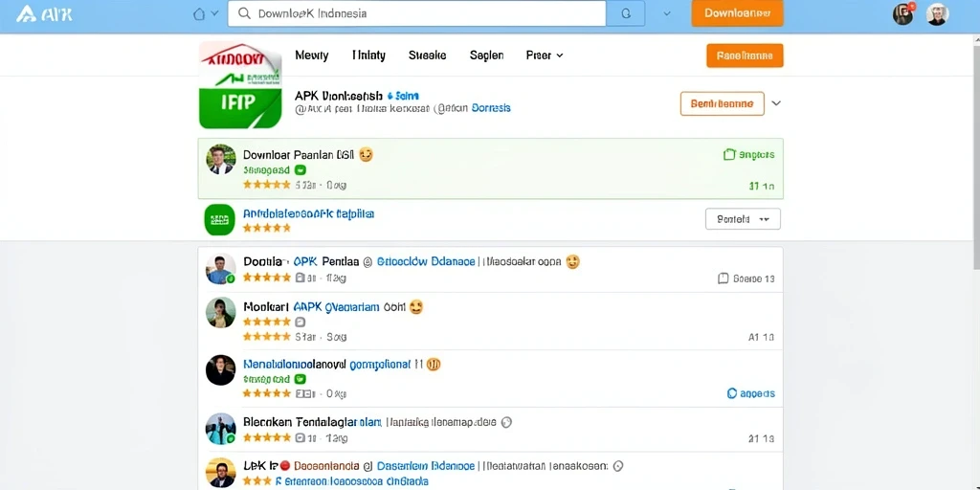Open the first user avatar at top right
Image resolution: width=980 pixels, height=490 pixels.
pyautogui.click(x=902, y=13)
